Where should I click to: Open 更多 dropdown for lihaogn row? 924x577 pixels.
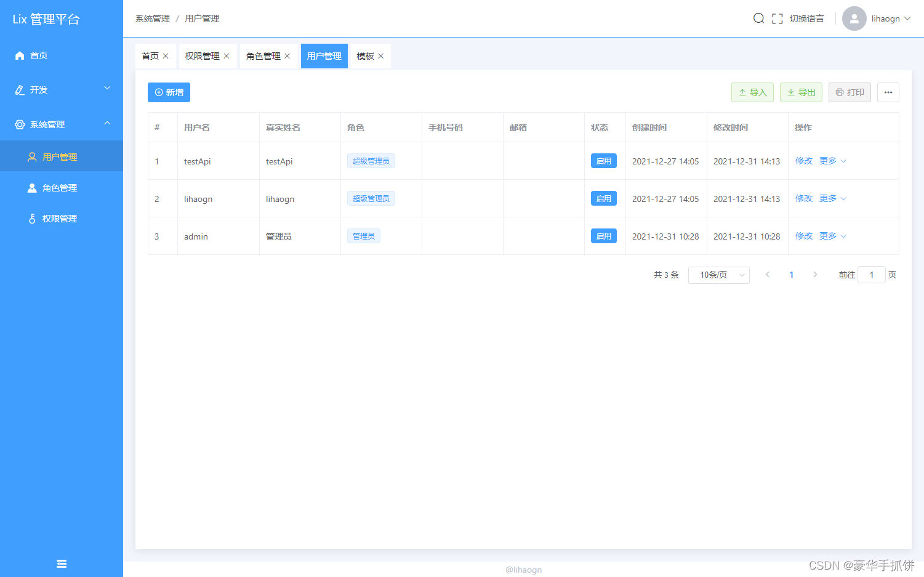(833, 198)
